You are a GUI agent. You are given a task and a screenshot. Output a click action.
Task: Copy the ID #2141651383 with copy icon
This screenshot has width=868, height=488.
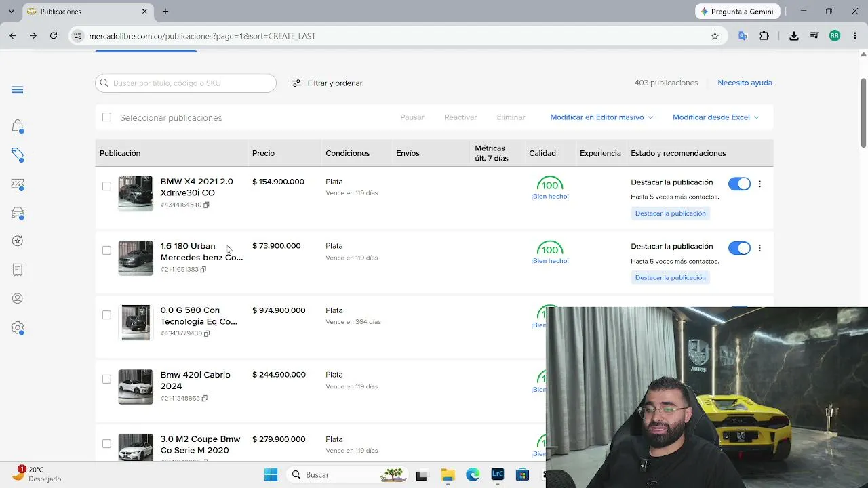coord(203,269)
